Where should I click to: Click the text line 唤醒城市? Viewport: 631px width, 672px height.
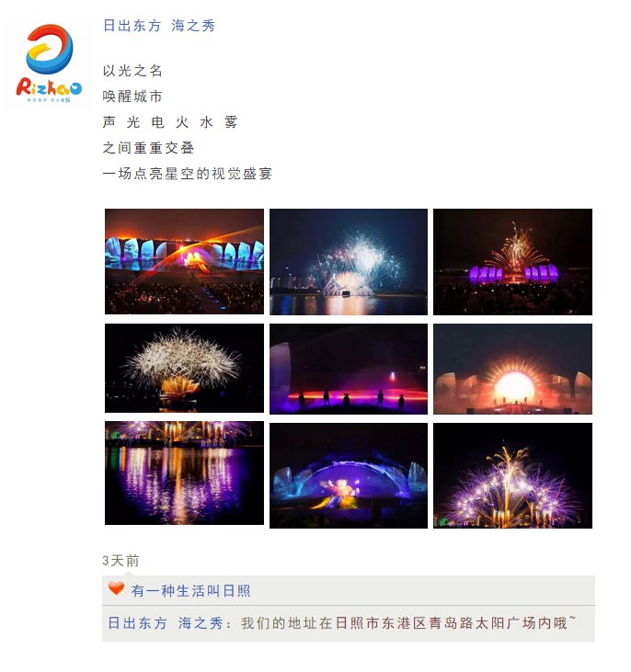(132, 96)
